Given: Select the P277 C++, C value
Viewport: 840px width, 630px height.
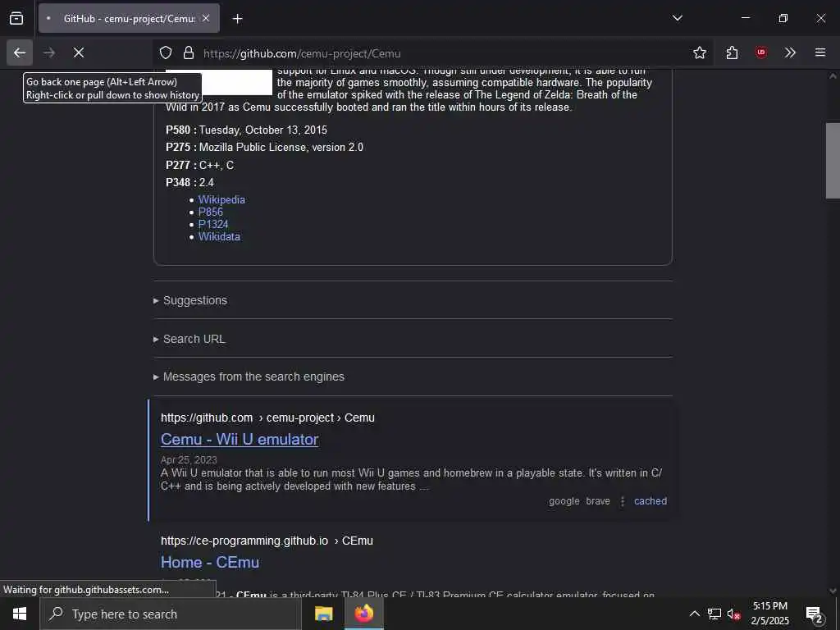Looking at the screenshot, I should click(x=217, y=165).
